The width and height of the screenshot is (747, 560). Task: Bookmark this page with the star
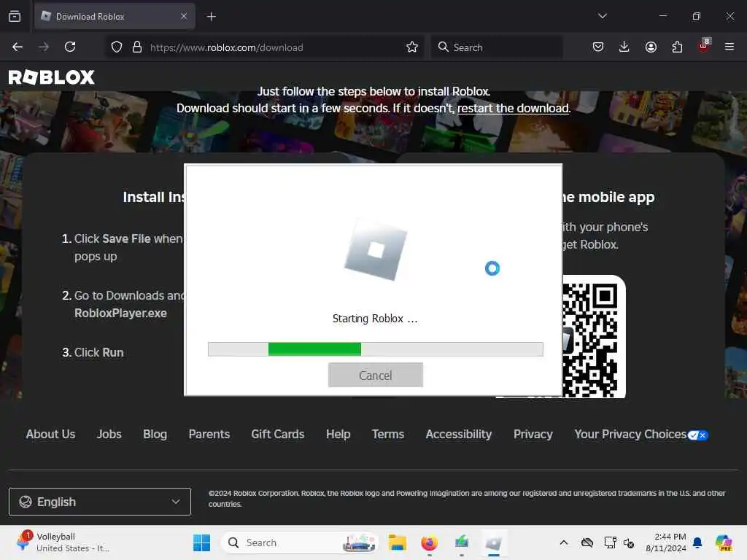click(412, 47)
